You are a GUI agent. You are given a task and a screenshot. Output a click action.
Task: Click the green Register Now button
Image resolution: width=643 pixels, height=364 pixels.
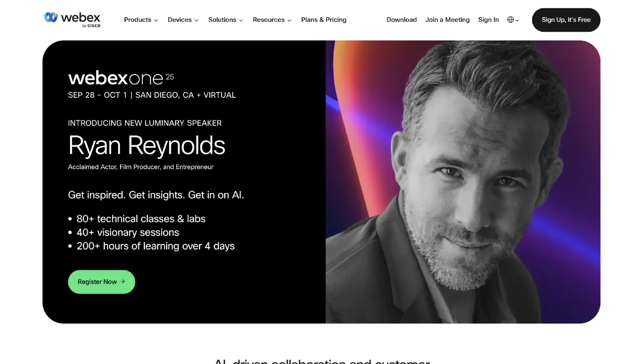[101, 282]
